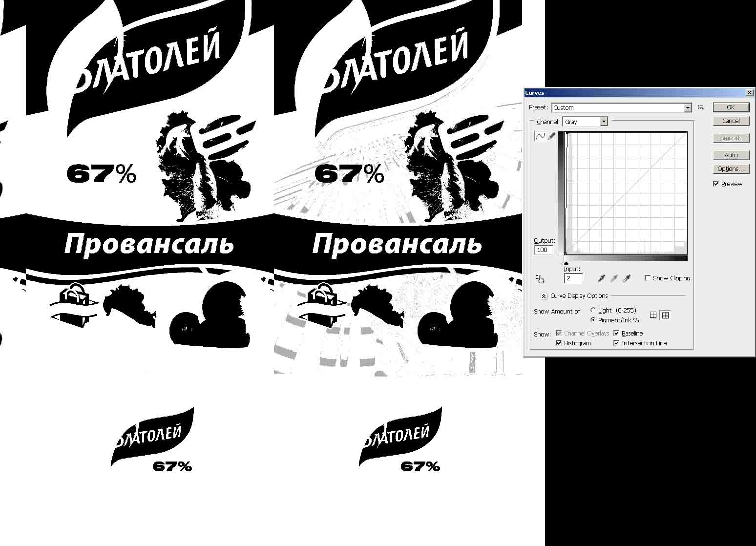This screenshot has width=756, height=546.
Task: Switch to simple grid icon
Action: pos(653,315)
